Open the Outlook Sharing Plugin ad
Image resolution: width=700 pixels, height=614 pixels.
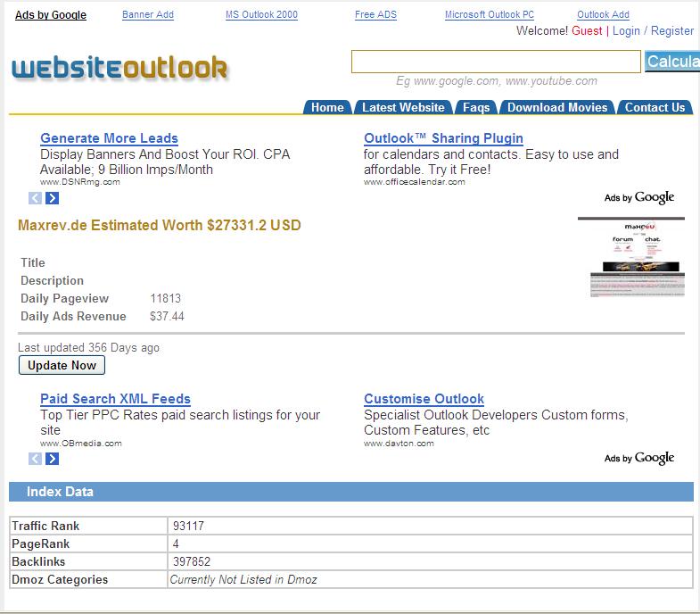click(443, 138)
